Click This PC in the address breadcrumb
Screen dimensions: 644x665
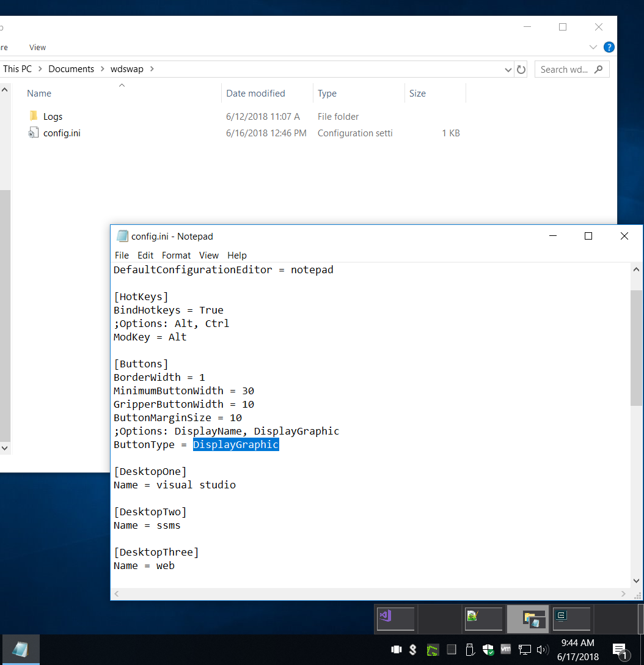tap(17, 68)
